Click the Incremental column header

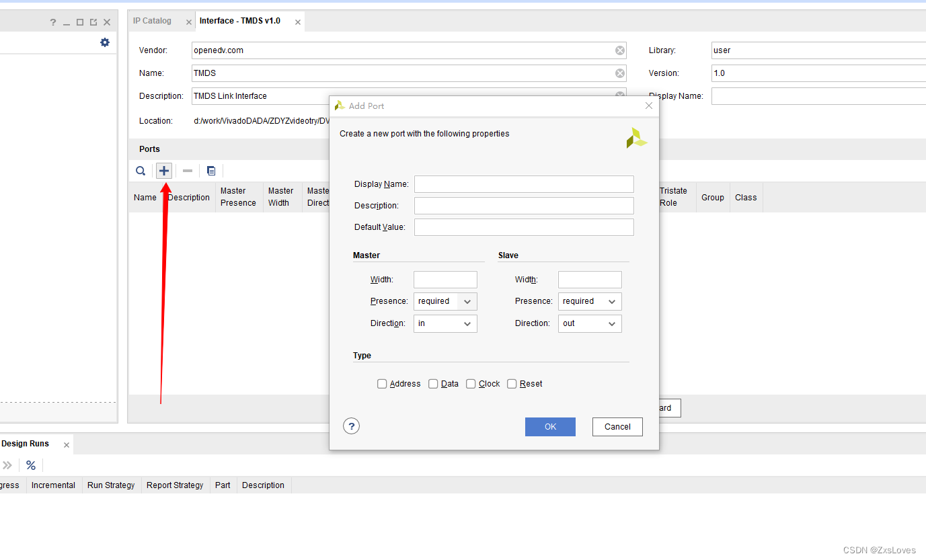click(53, 485)
